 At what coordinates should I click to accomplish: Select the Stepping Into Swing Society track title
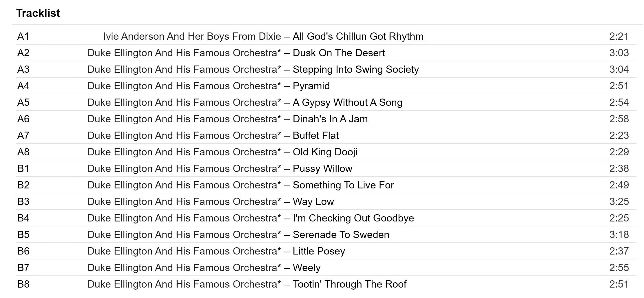355,70
